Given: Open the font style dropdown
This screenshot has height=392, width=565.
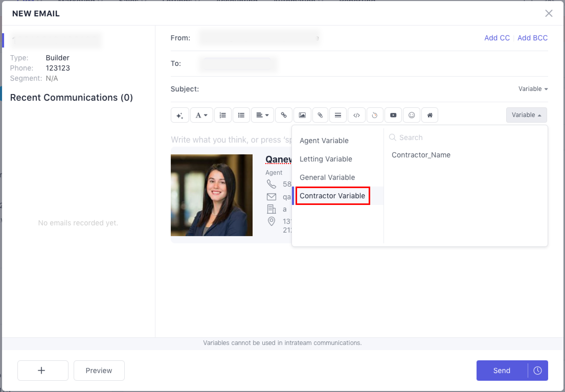Looking at the screenshot, I should click(201, 115).
